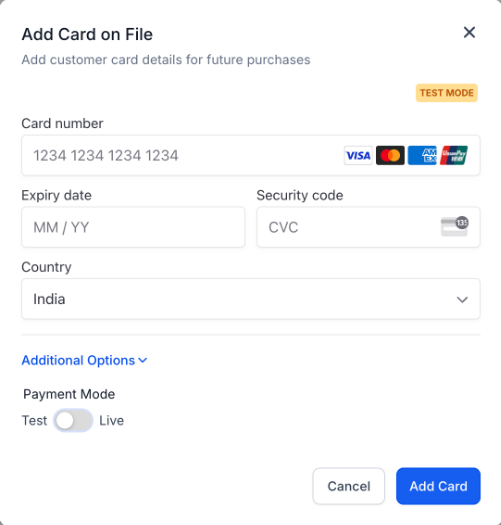Focus the Security code CVC field
This screenshot has width=501, height=525.
pyautogui.click(x=368, y=227)
